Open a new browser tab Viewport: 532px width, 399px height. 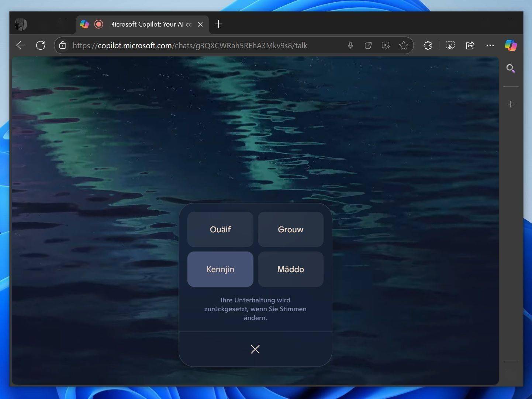[218, 24]
